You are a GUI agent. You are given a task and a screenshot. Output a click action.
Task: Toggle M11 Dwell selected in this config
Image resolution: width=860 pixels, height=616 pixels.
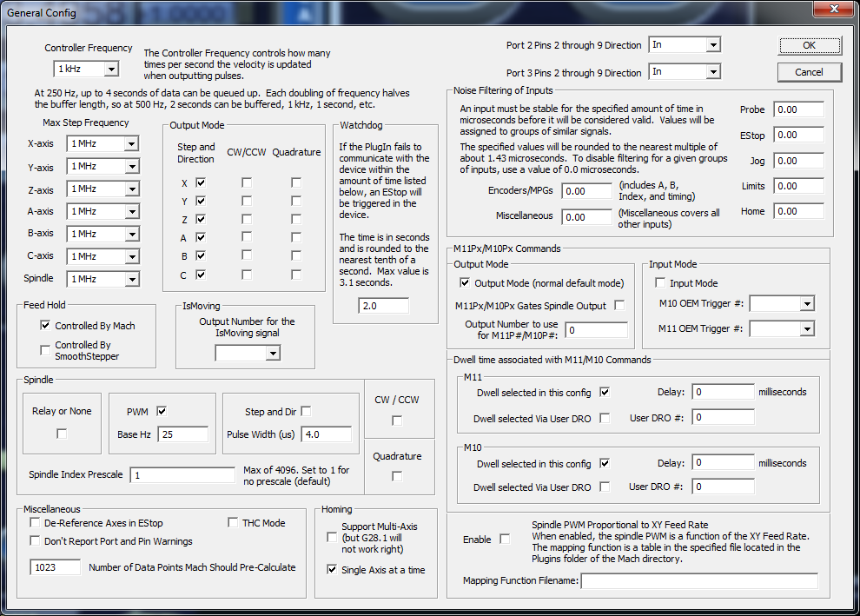tap(605, 392)
